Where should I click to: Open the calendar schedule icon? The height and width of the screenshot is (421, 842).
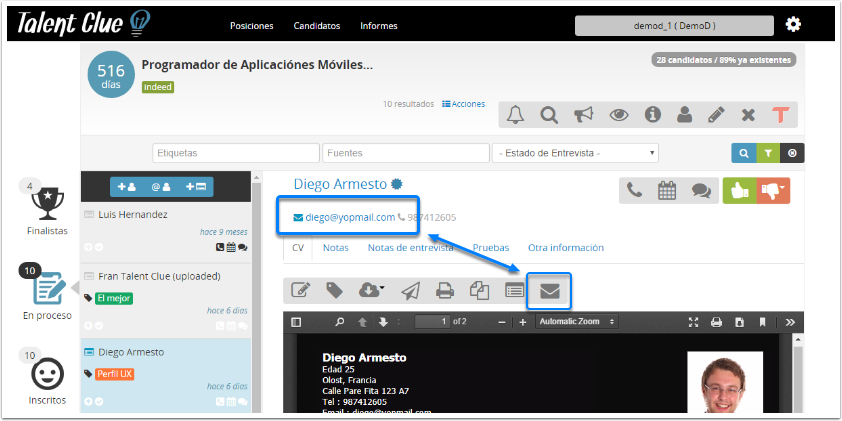click(x=667, y=191)
